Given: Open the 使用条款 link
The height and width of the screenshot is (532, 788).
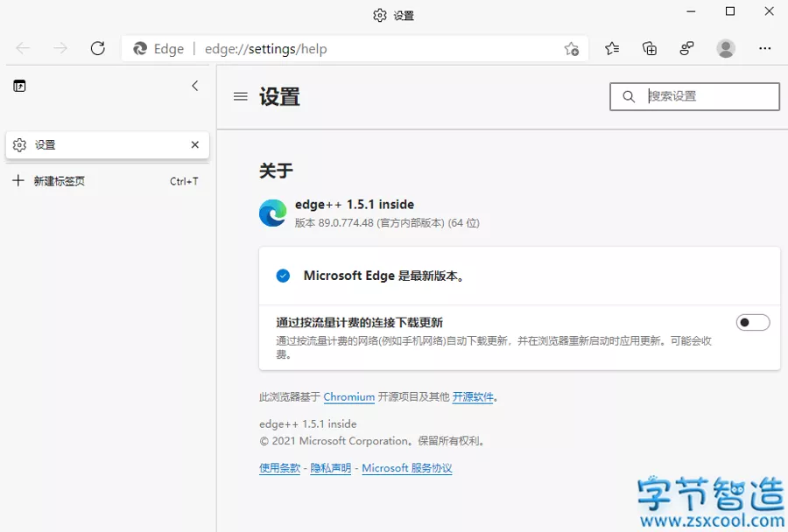Looking at the screenshot, I should coord(279,468).
